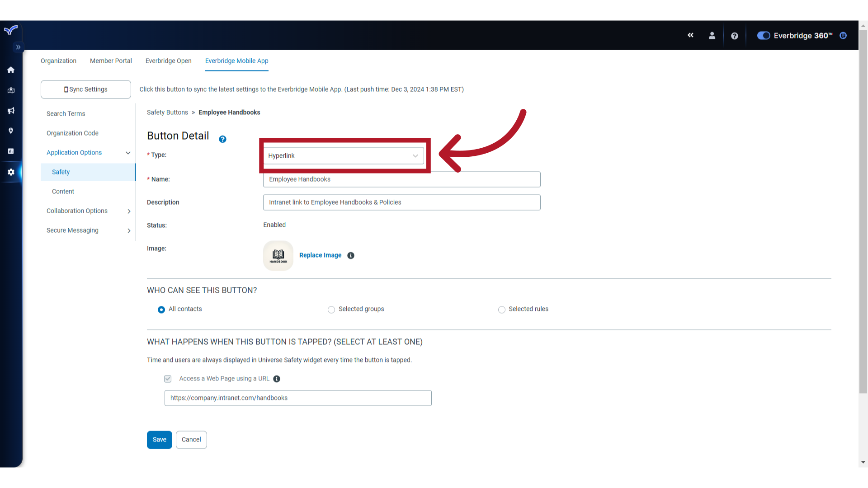This screenshot has height=488, width=868.
Task: Open Organization Code in side menu
Action: click(72, 133)
